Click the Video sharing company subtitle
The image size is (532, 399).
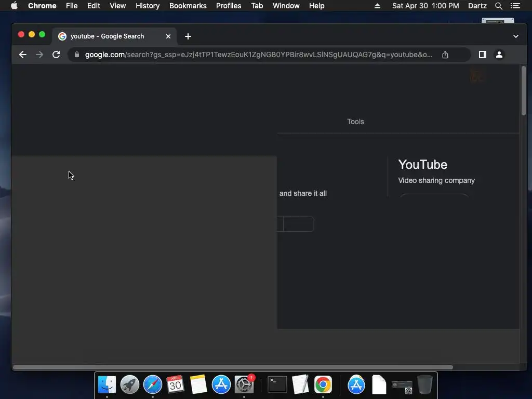[436, 180]
